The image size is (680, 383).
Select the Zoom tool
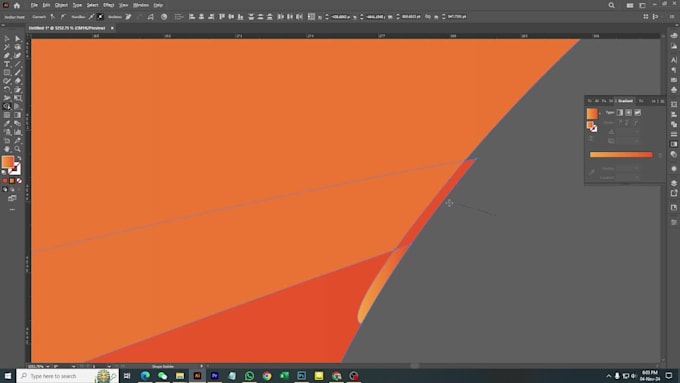click(x=17, y=149)
